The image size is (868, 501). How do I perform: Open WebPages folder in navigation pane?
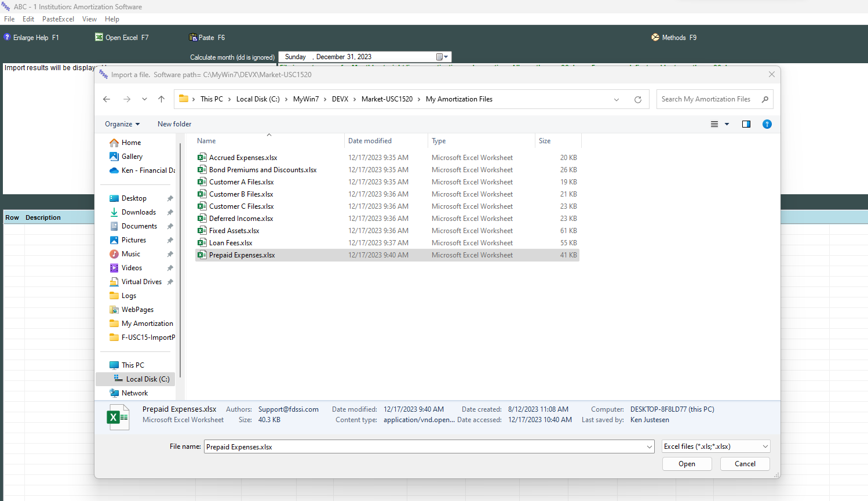137,310
